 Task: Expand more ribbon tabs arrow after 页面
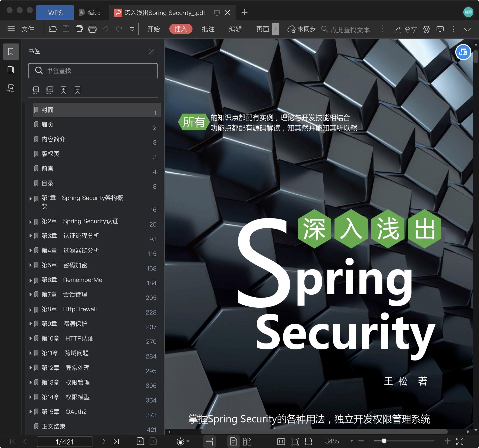tap(276, 29)
